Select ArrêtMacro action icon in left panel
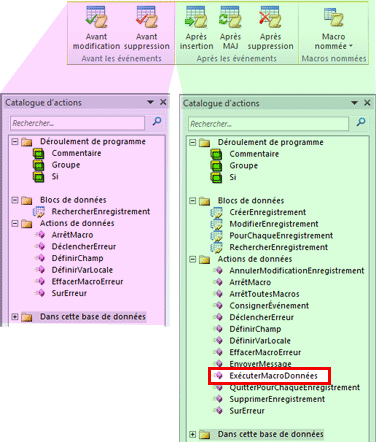 pyautogui.click(x=40, y=235)
